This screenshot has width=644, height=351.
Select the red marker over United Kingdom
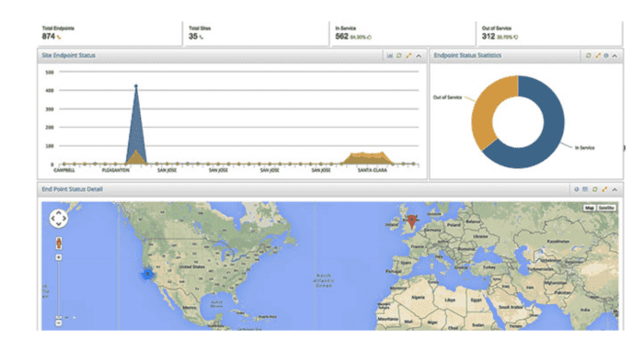point(411,221)
